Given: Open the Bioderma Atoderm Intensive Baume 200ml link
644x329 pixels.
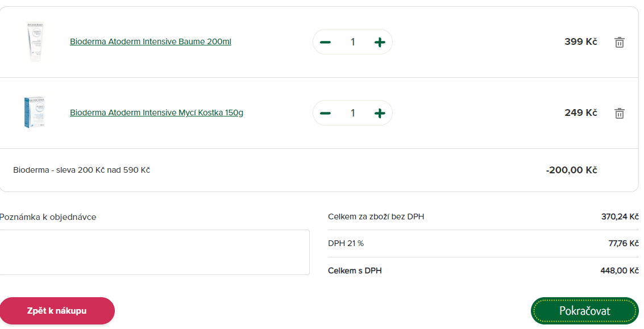Looking at the screenshot, I should 150,41.
